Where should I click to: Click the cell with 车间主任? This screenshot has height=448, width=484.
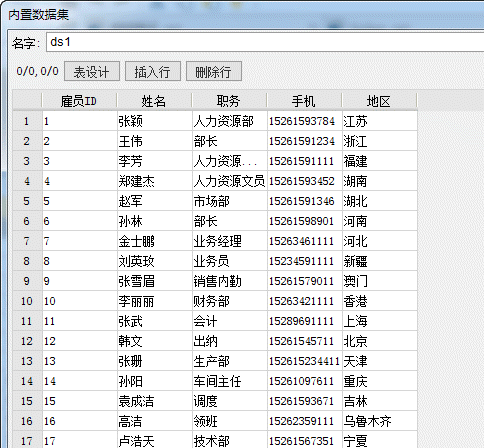pos(230,381)
